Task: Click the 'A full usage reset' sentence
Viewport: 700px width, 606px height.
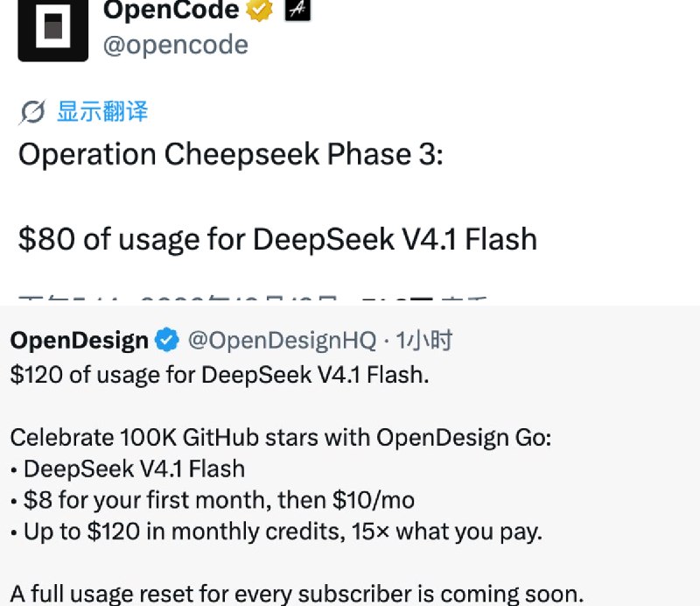Action: tap(297, 594)
